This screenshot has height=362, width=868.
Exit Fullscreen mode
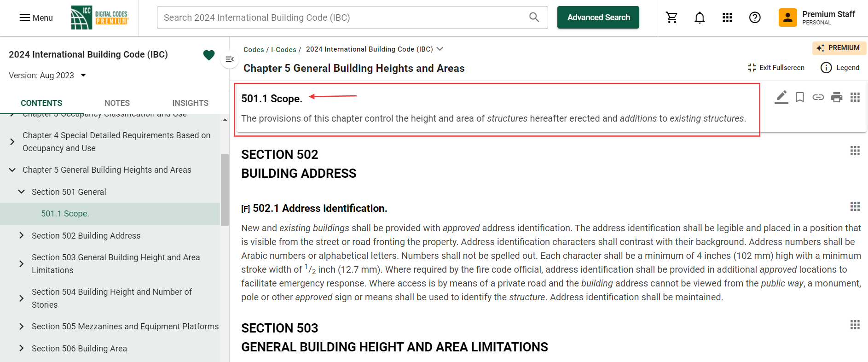(x=776, y=68)
